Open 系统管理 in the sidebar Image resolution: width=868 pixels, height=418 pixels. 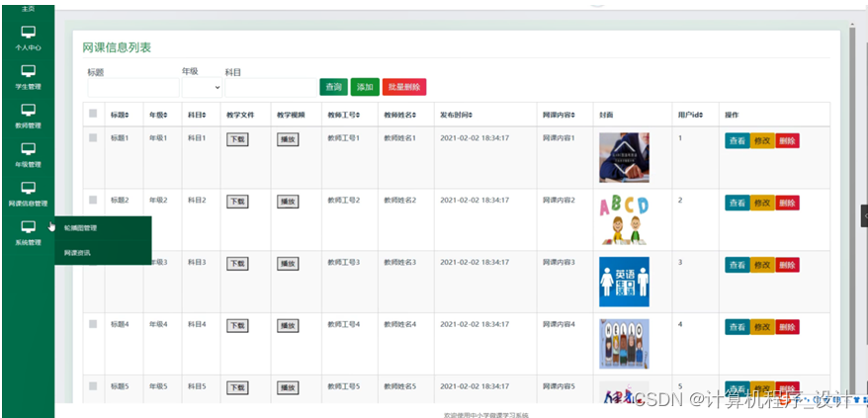(29, 233)
